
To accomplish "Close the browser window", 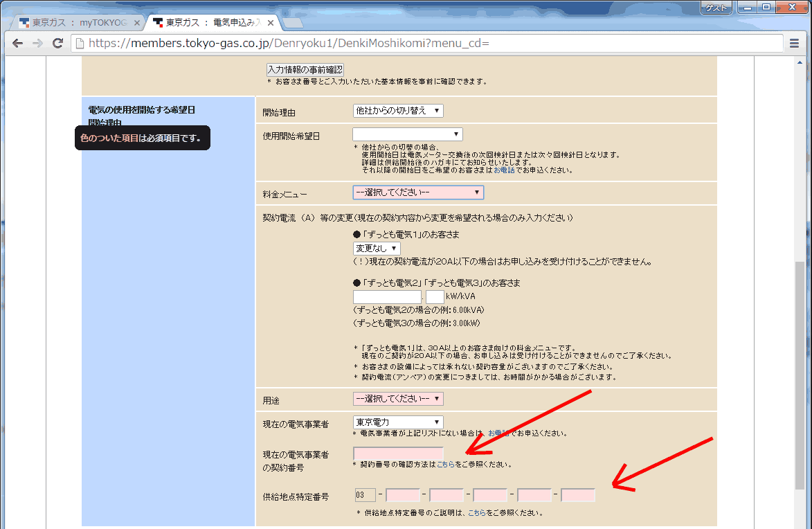I will coord(792,7).
